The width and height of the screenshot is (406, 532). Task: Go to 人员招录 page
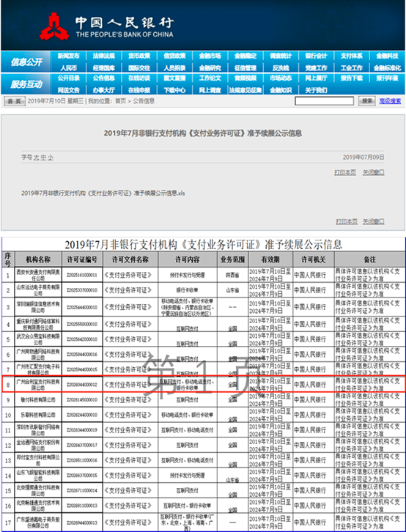click(174, 68)
